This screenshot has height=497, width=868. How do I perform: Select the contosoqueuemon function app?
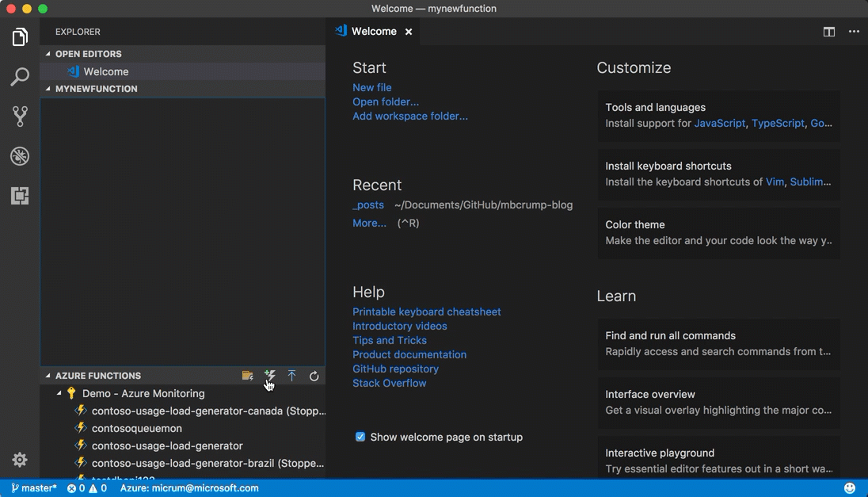(136, 428)
